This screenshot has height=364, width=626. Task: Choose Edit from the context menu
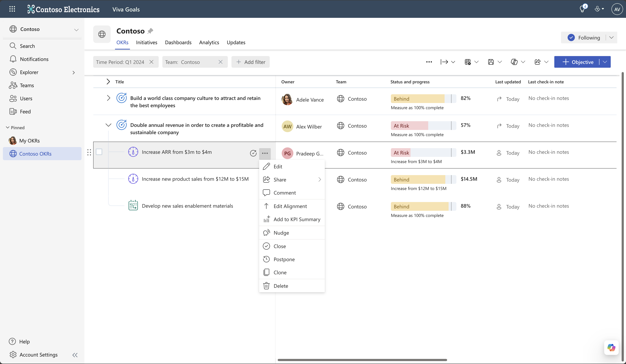292,167
